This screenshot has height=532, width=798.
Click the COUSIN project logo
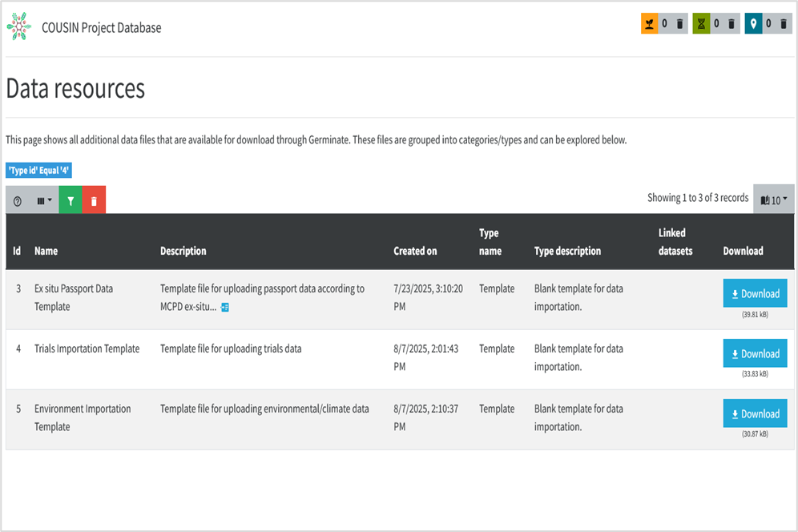click(18, 27)
